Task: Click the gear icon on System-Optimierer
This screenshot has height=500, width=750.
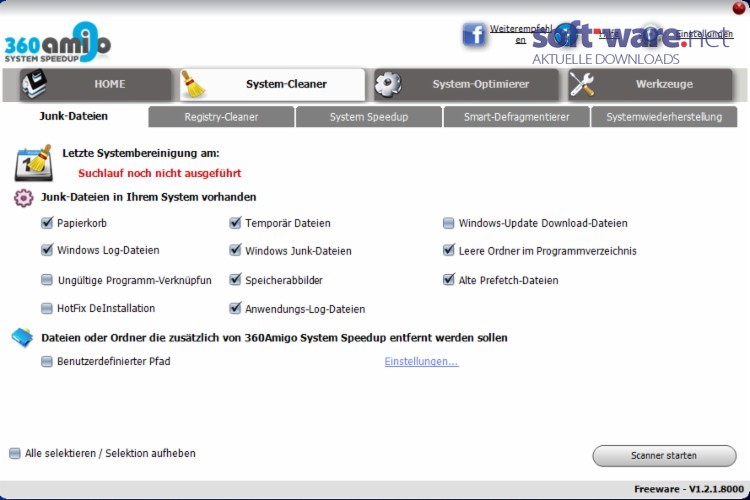Action: (x=388, y=84)
